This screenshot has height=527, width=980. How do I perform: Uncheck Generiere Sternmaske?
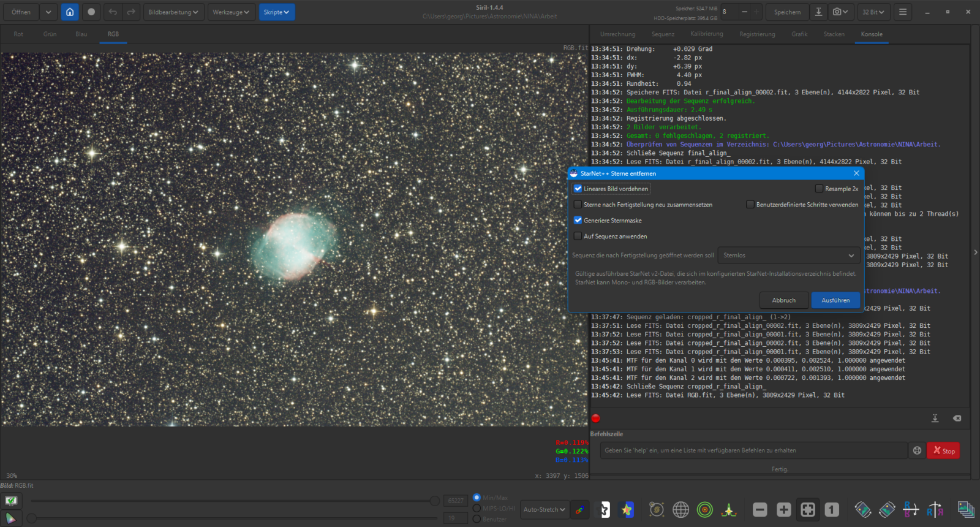(x=578, y=221)
